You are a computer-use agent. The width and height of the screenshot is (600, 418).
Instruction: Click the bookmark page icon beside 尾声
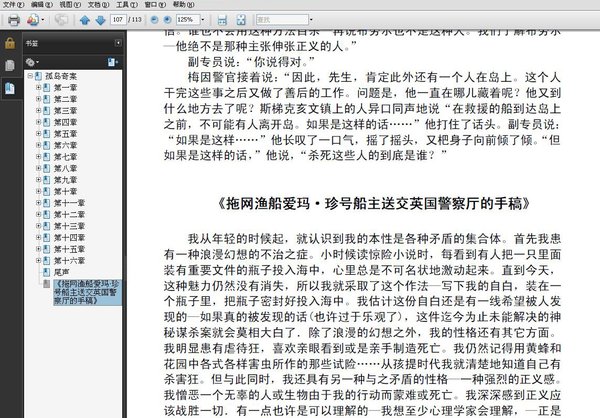[46, 272]
